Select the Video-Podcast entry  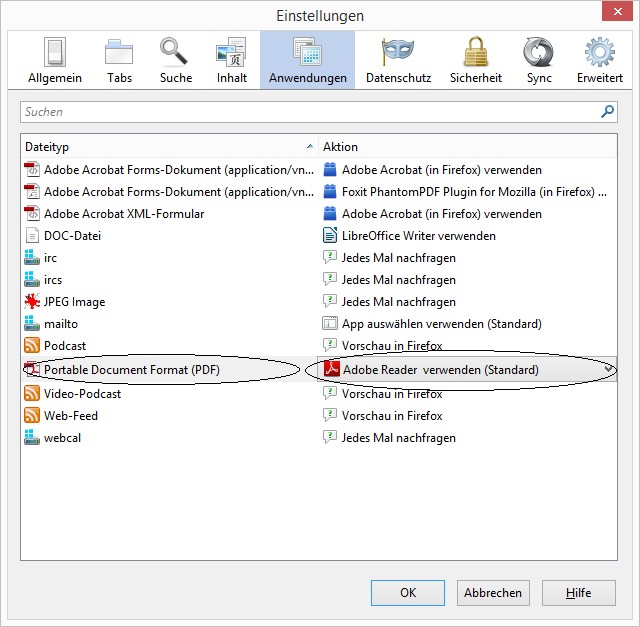tap(169, 394)
